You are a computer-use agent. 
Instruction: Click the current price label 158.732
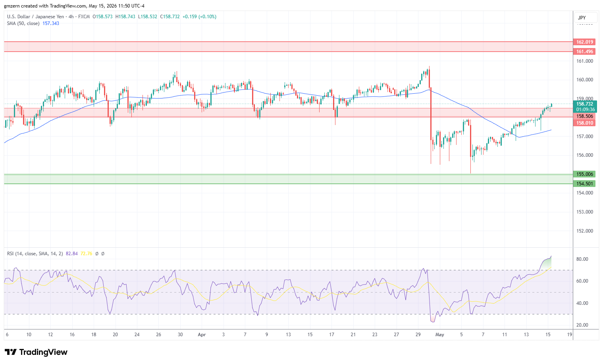pos(585,104)
